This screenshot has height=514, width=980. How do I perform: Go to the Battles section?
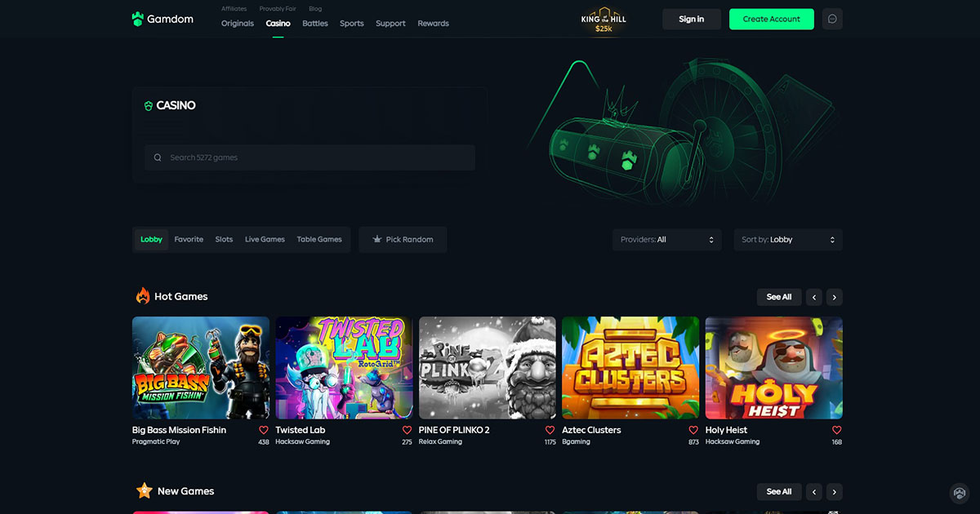tap(315, 24)
